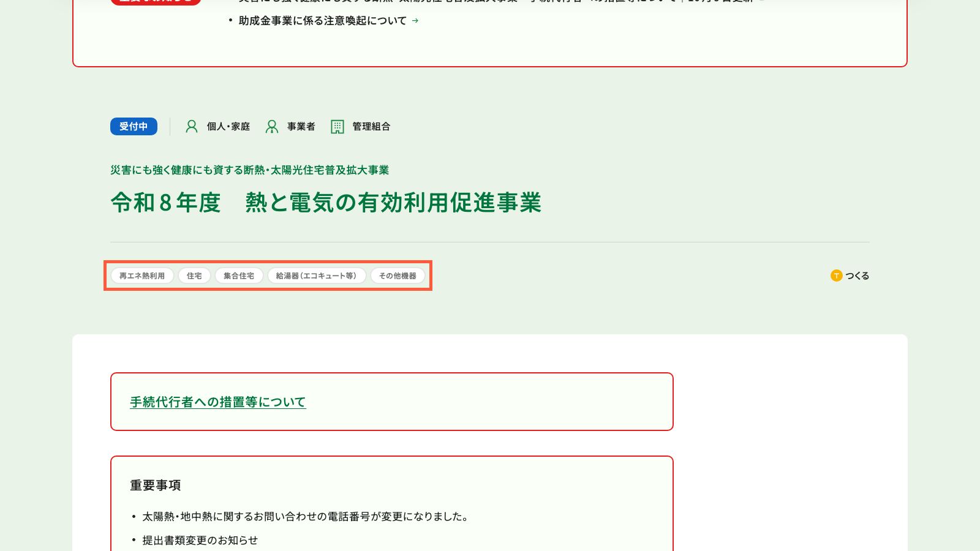Click the 重要事項 heading
Screen dimensions: 980x551
tap(156, 485)
